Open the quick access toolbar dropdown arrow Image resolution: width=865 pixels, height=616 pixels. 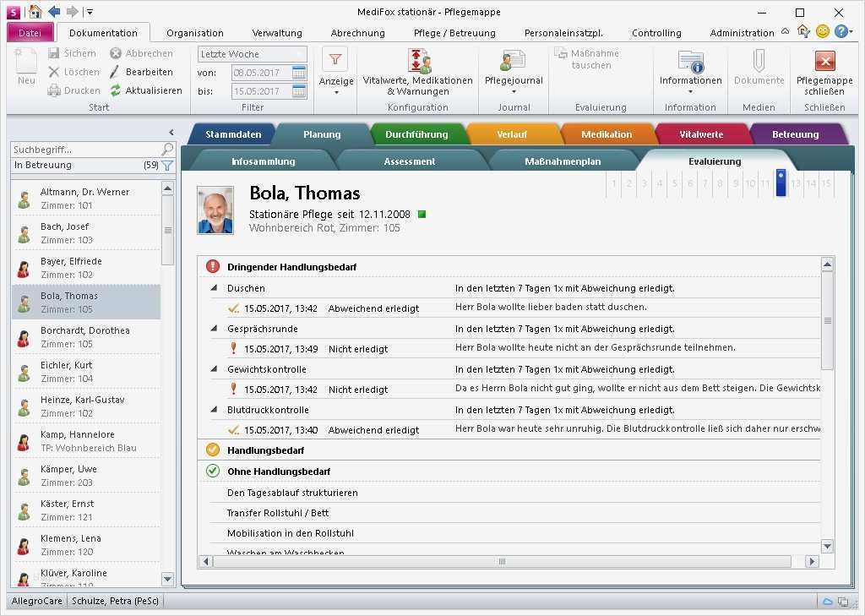click(x=90, y=12)
